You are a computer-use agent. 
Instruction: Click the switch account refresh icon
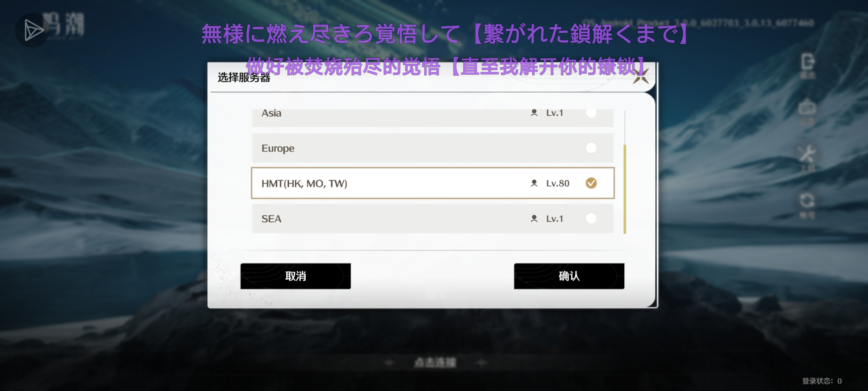[x=807, y=201]
